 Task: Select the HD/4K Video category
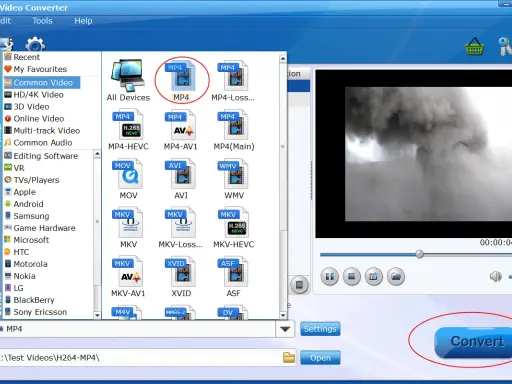coord(34,95)
